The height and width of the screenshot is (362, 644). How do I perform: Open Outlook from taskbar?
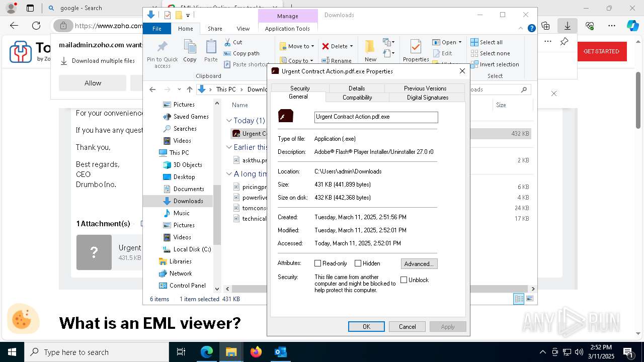click(x=280, y=352)
